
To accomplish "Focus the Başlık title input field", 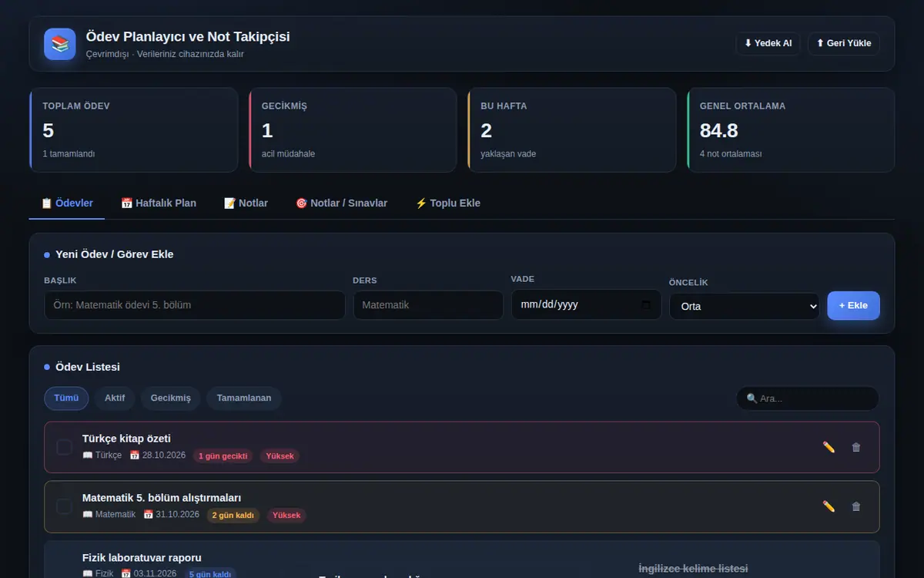I will tap(195, 305).
